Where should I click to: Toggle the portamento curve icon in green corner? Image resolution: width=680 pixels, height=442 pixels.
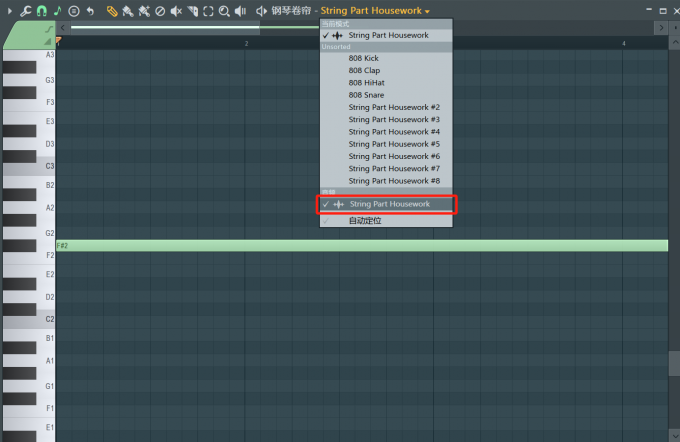click(x=49, y=29)
